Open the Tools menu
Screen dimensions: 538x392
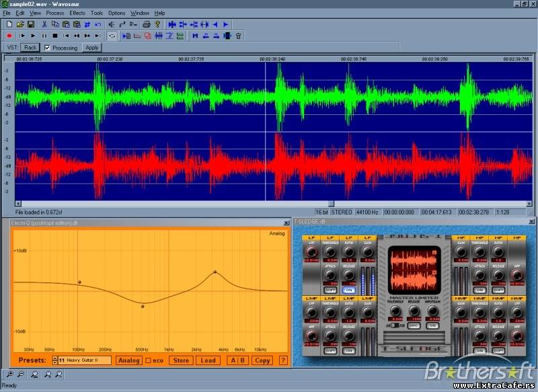(x=97, y=13)
